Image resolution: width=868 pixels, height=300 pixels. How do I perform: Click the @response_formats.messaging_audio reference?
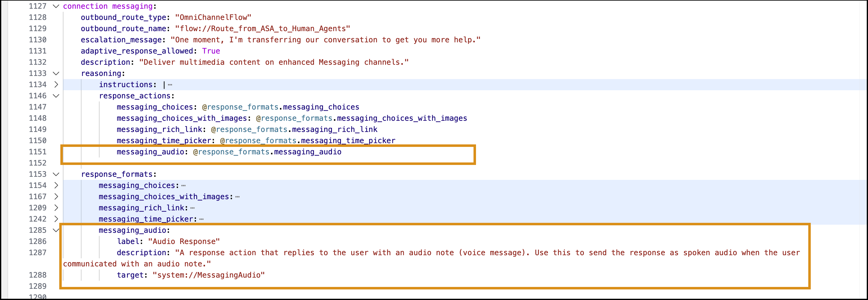click(x=267, y=152)
